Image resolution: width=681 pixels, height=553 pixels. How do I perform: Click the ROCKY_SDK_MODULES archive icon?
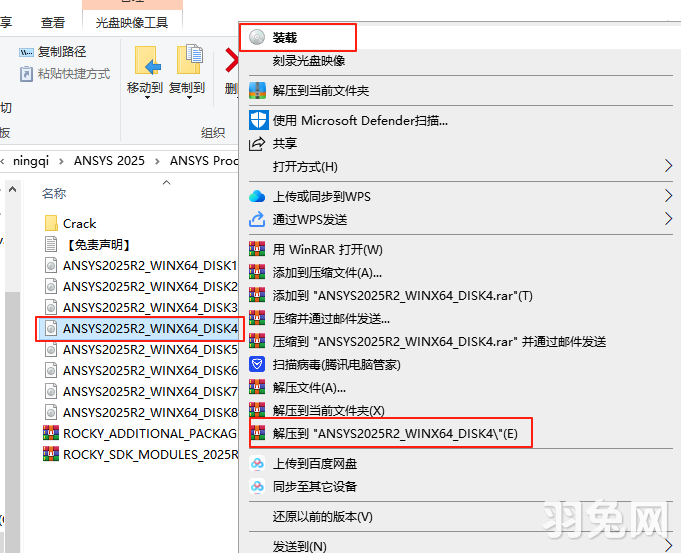click(51, 454)
